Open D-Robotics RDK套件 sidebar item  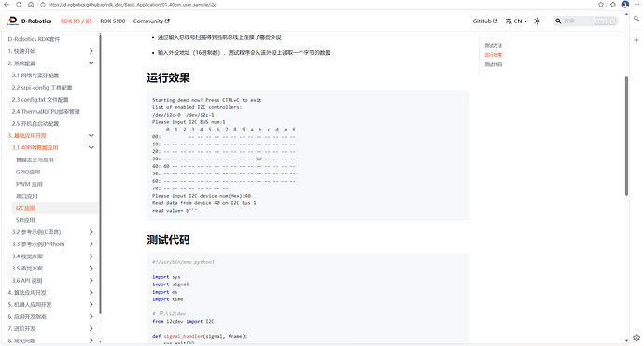[34, 39]
